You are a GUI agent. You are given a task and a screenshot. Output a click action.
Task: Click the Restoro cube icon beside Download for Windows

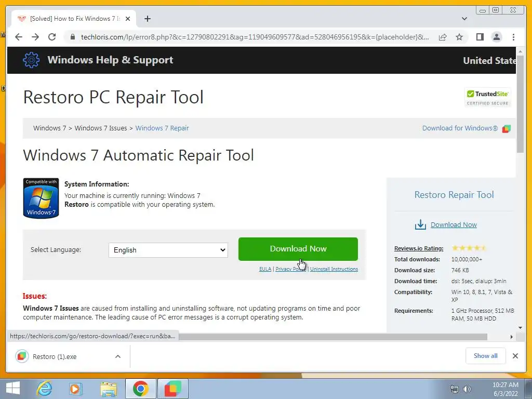506,129
